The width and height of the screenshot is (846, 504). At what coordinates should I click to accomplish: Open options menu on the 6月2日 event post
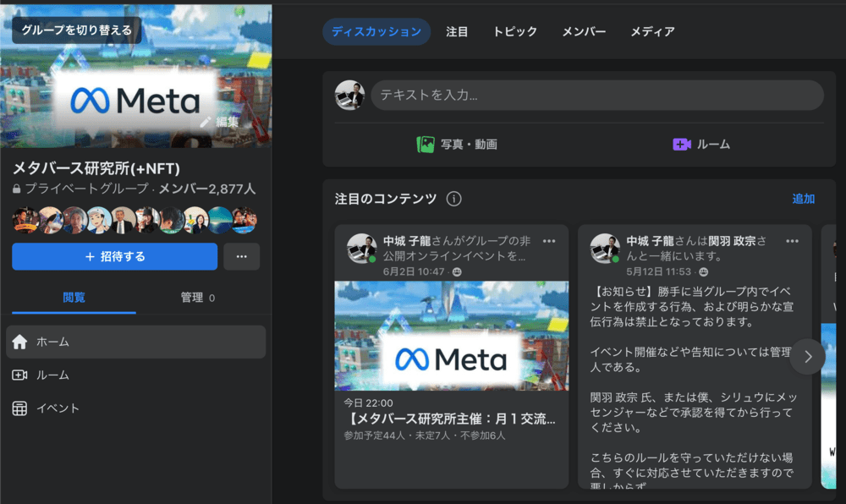(549, 242)
